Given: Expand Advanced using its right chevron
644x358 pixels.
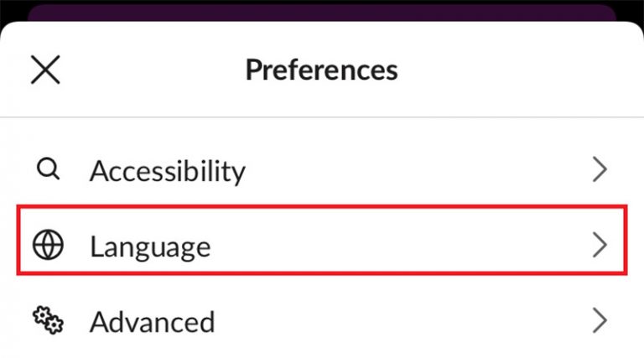Looking at the screenshot, I should [599, 320].
